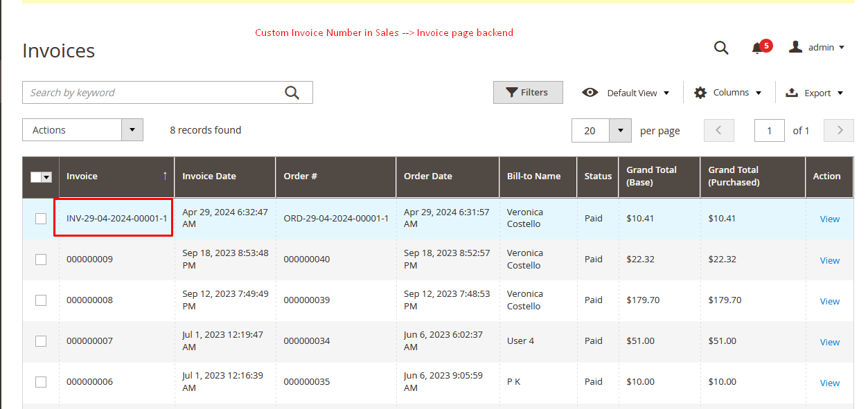Go to previous page arrow
This screenshot has width=868, height=409.
click(718, 130)
